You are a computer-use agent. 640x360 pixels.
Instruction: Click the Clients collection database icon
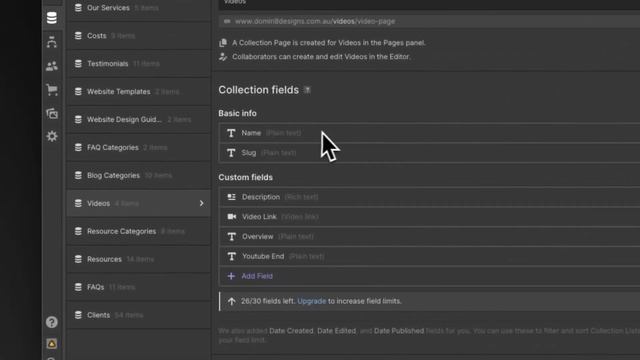(x=78, y=315)
